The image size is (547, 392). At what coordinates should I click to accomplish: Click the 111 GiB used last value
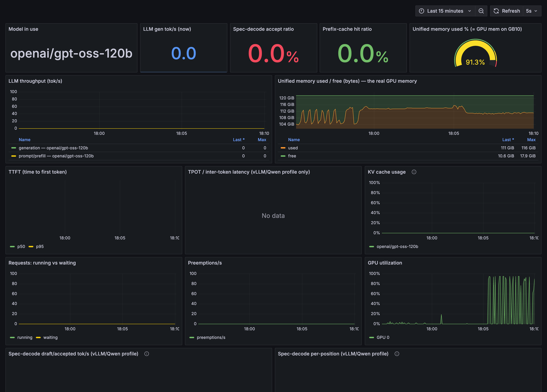click(x=507, y=148)
